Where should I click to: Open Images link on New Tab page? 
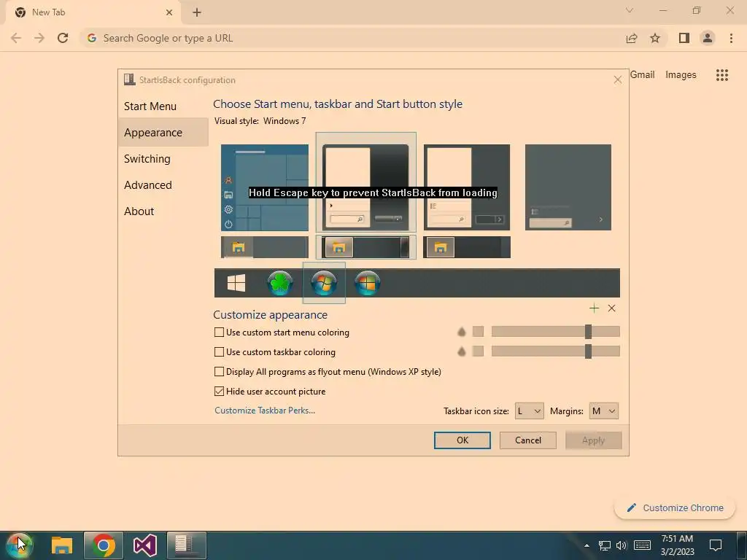click(681, 75)
